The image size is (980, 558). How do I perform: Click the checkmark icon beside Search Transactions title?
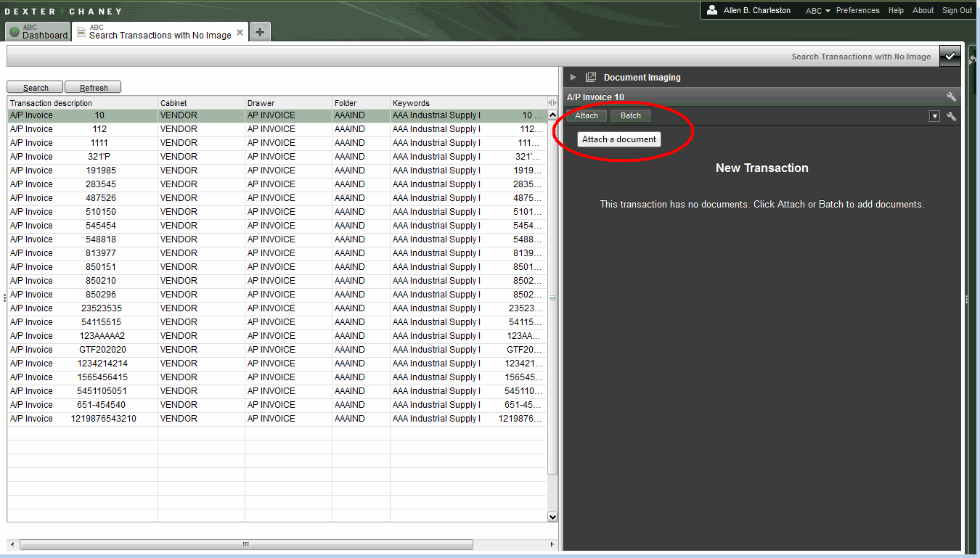[x=950, y=56]
